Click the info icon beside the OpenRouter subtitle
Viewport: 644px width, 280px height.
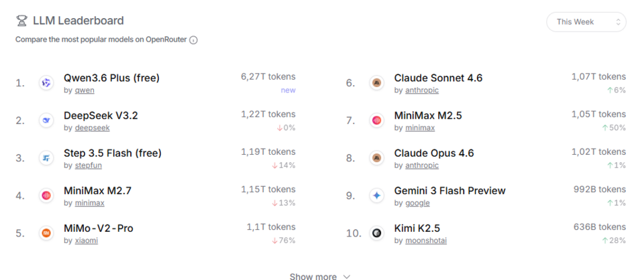click(x=194, y=40)
